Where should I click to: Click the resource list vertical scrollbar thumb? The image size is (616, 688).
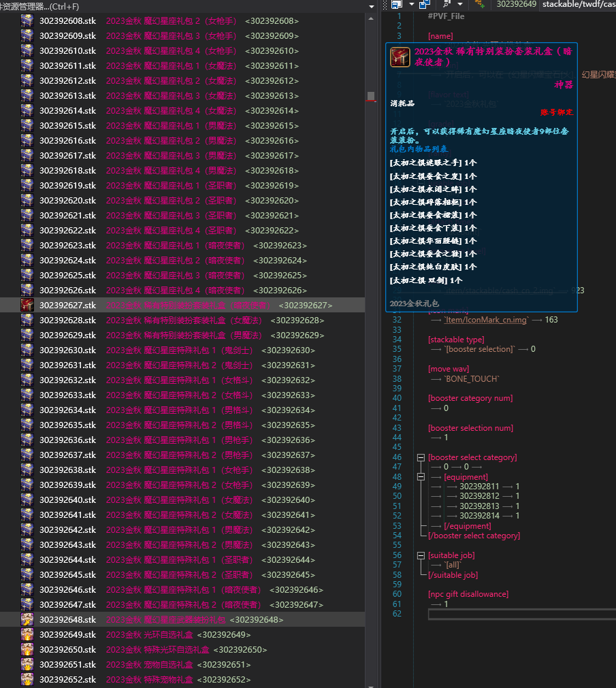click(x=371, y=96)
